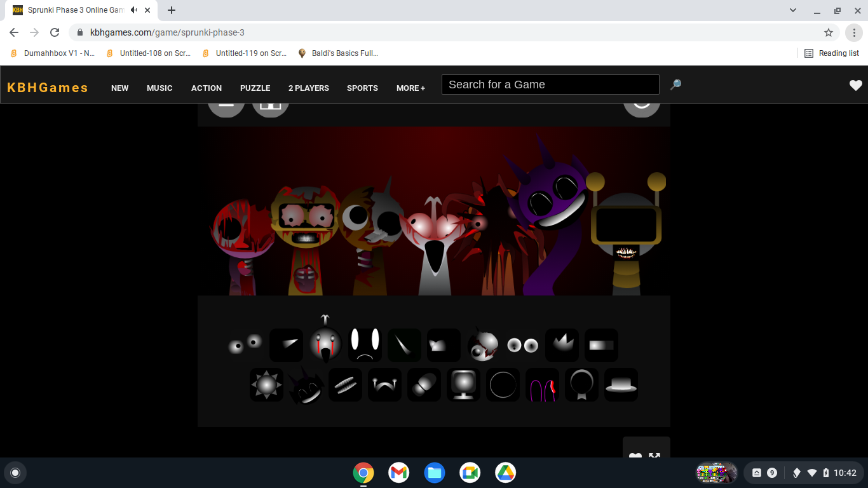Viewport: 868px width, 488px height.
Task: Select the computer monitor sound icon
Action: click(x=463, y=384)
